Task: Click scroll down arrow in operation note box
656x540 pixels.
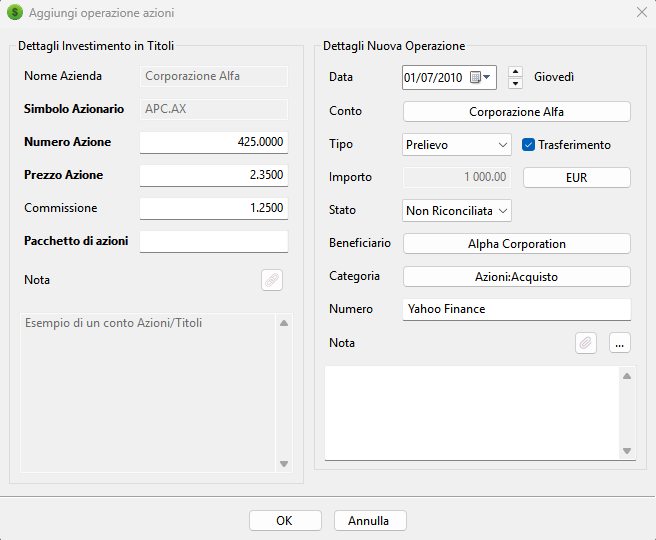Action: (x=627, y=451)
